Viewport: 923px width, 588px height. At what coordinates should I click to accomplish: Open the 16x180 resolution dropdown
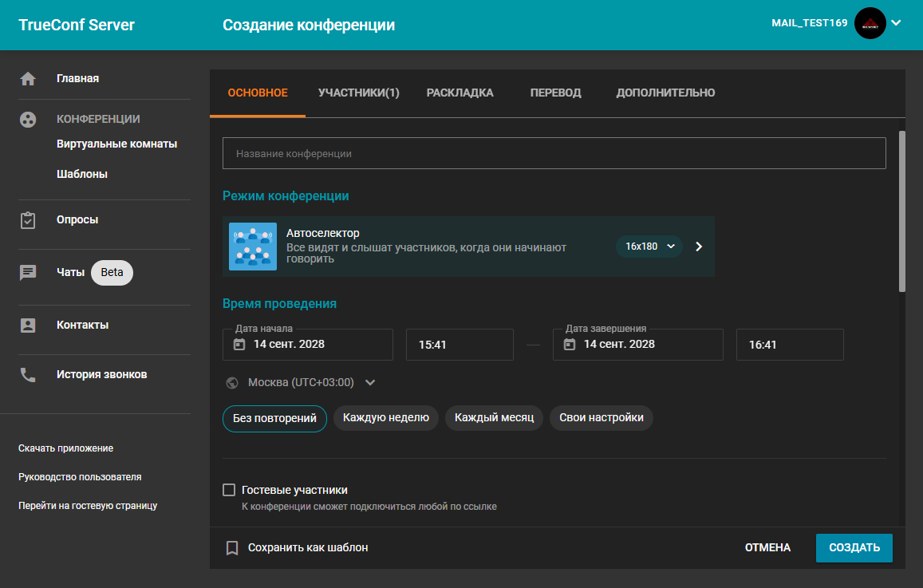point(649,247)
